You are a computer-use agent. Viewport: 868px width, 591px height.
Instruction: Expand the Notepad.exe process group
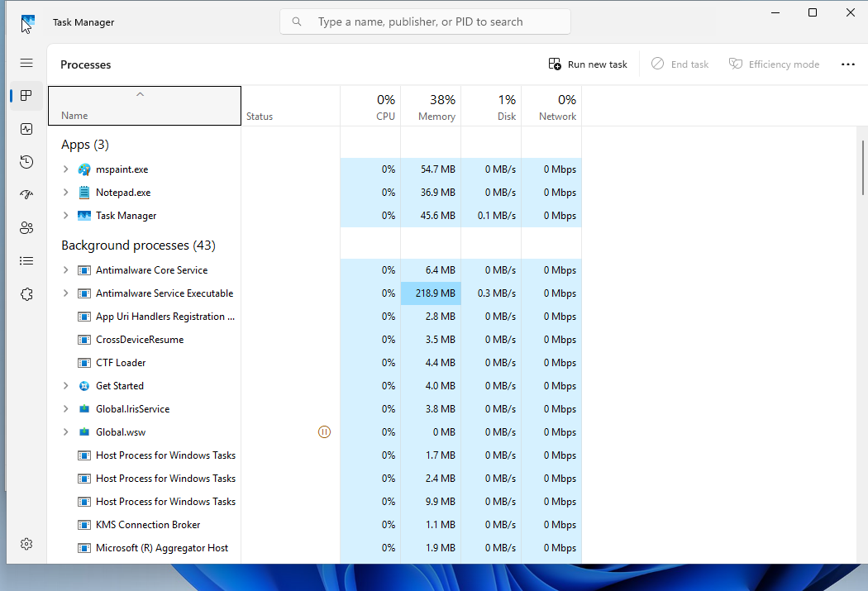[65, 193]
